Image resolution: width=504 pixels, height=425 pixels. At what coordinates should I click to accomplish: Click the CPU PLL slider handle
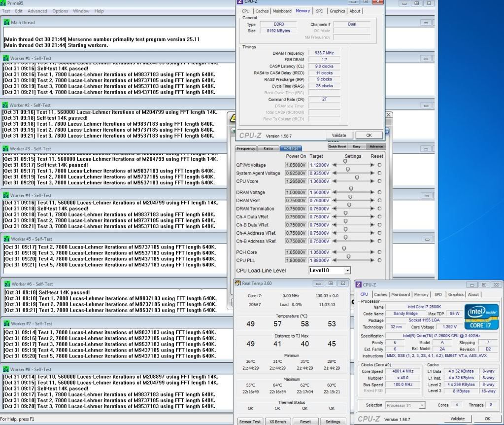click(348, 257)
